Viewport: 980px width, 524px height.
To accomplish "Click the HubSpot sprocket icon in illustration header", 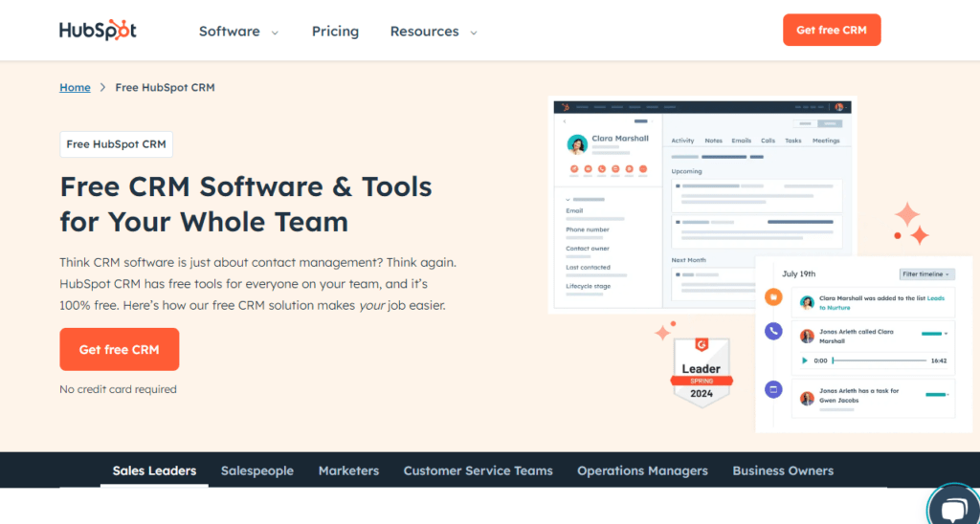I will point(565,107).
